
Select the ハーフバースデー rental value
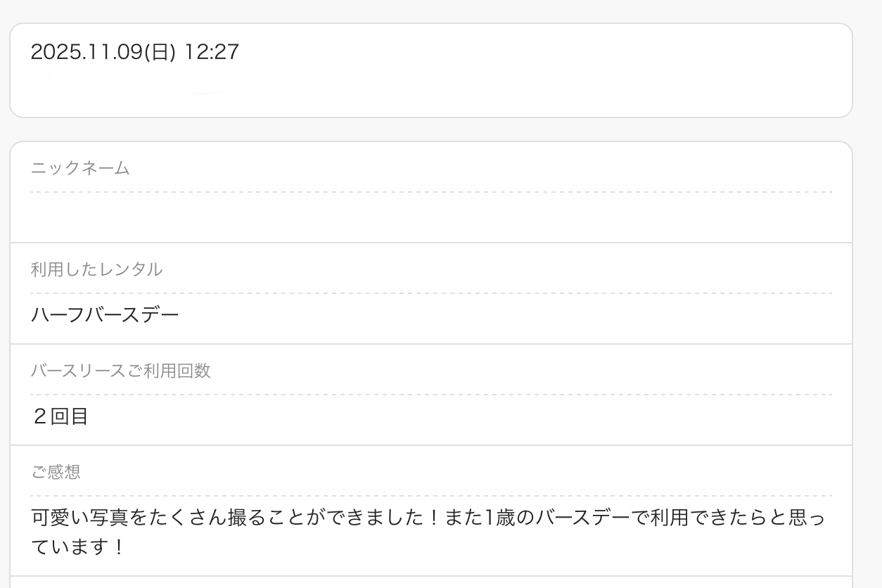click(105, 314)
